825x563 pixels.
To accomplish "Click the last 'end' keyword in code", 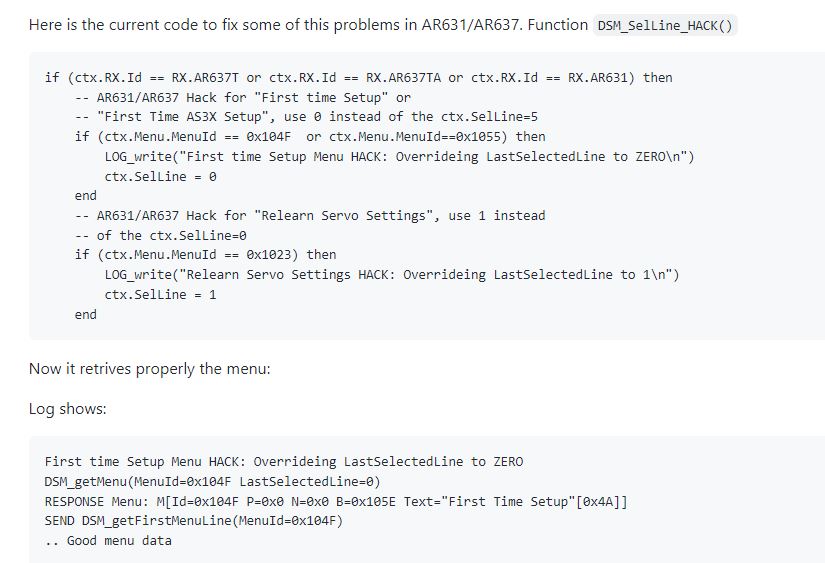I will pyautogui.click(x=86, y=315).
